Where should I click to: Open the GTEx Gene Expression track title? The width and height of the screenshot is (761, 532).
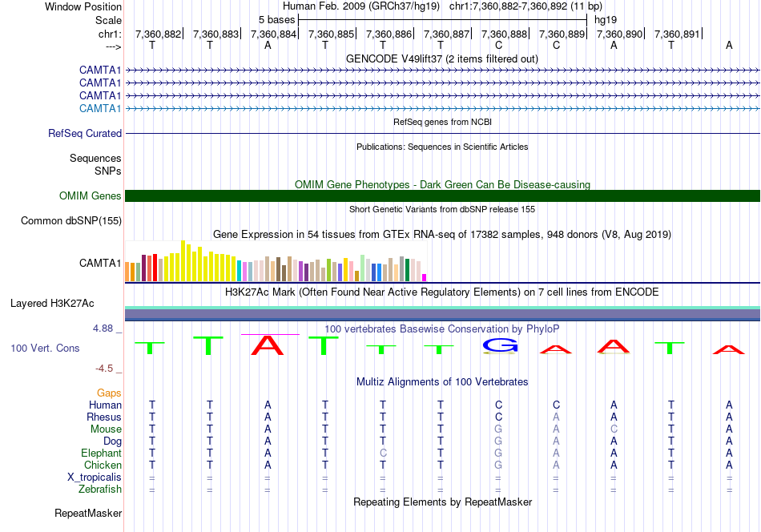coord(442,235)
